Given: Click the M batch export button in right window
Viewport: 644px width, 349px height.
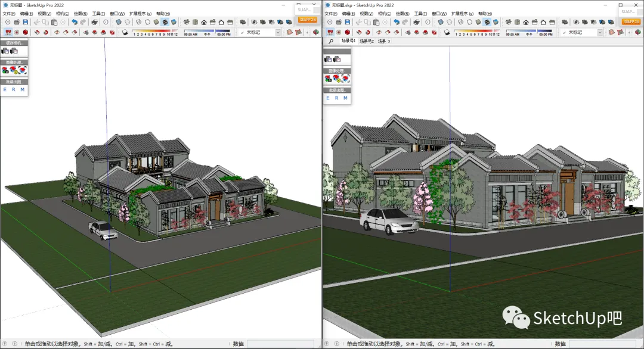Looking at the screenshot, I should pos(345,98).
